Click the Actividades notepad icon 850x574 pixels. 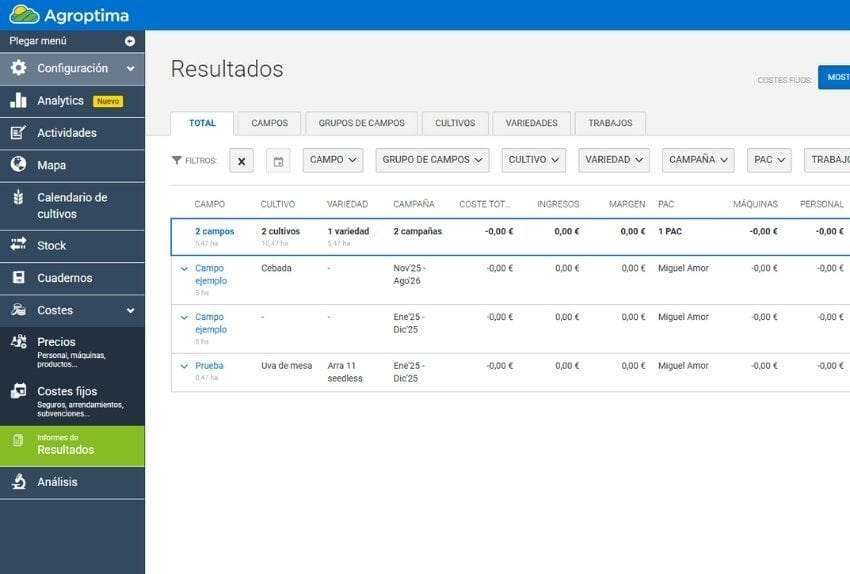[x=18, y=132]
